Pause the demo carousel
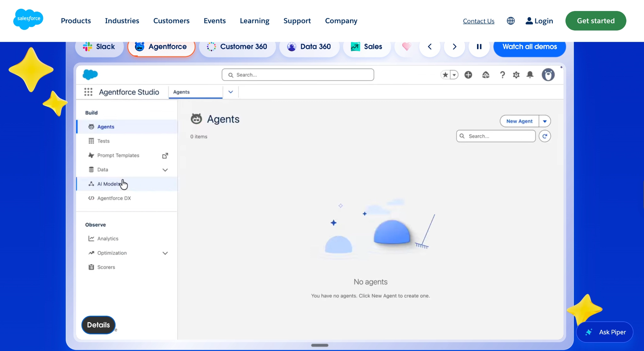Viewport: 644px width, 351px height. click(x=479, y=47)
